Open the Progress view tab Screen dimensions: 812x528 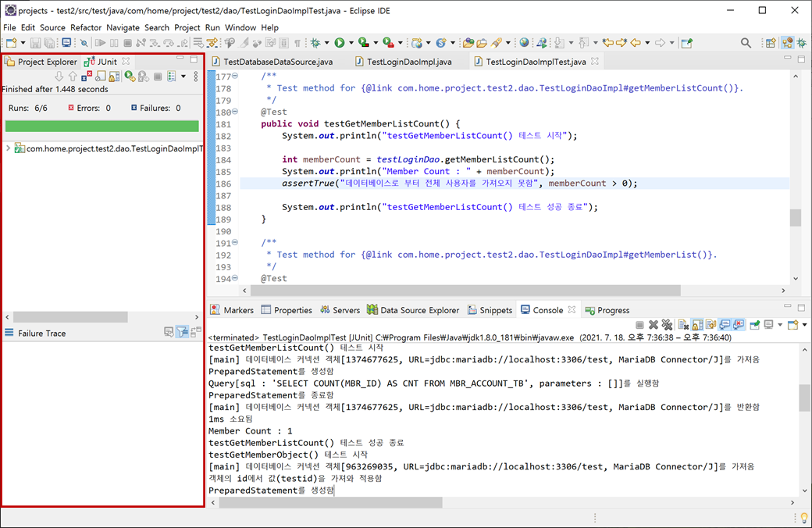(607, 310)
